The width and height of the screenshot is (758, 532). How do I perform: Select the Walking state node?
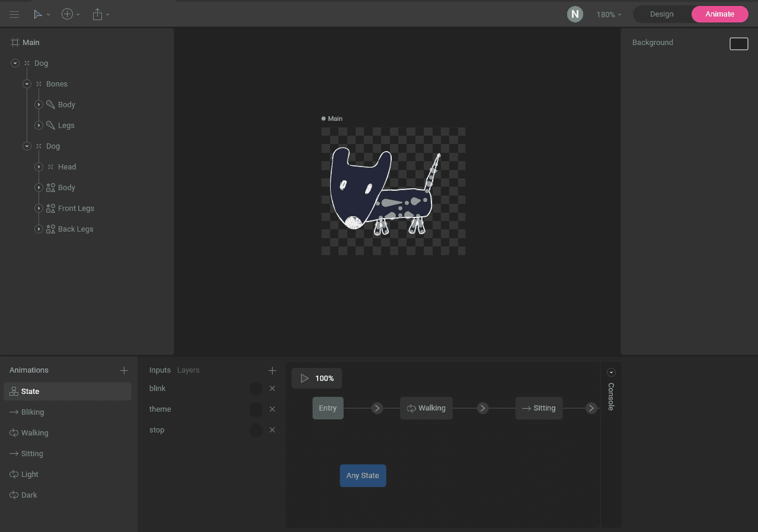tap(426, 408)
